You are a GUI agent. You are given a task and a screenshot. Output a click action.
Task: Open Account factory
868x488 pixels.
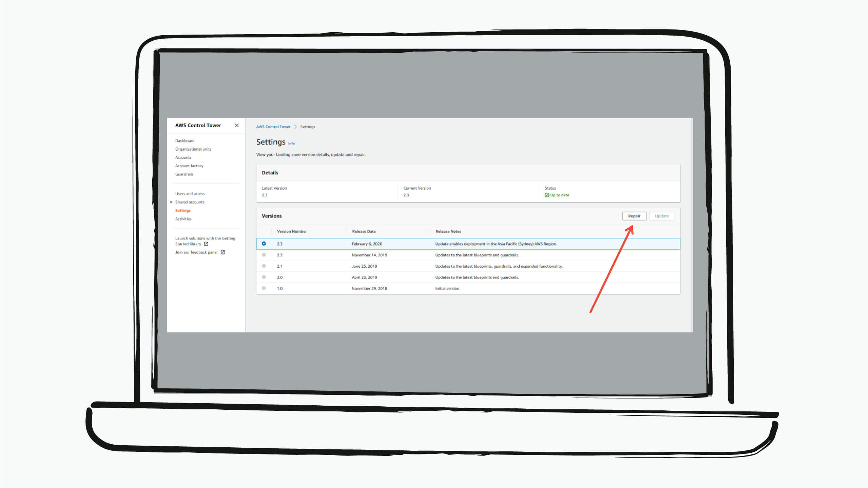pyautogui.click(x=189, y=166)
